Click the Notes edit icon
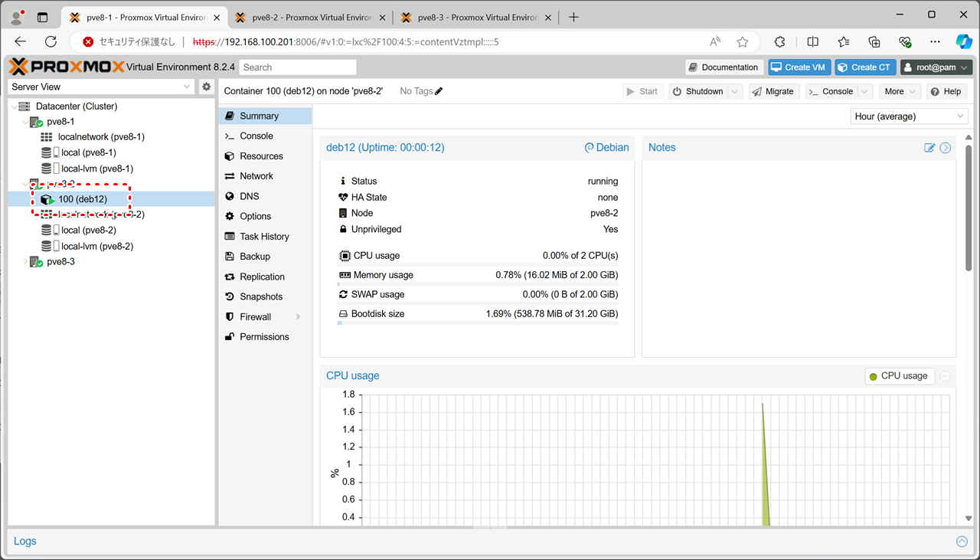Image resolution: width=980 pixels, height=560 pixels. click(929, 148)
